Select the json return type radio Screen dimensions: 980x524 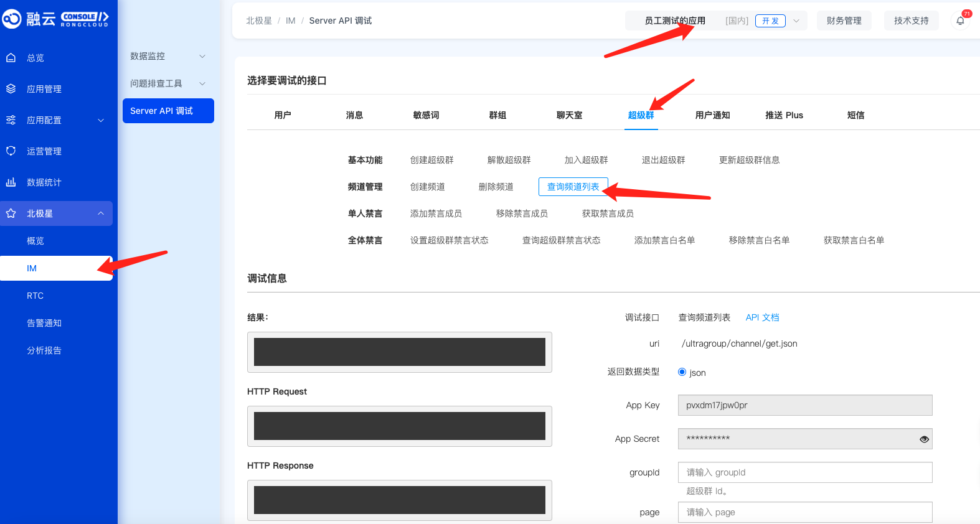pos(682,372)
